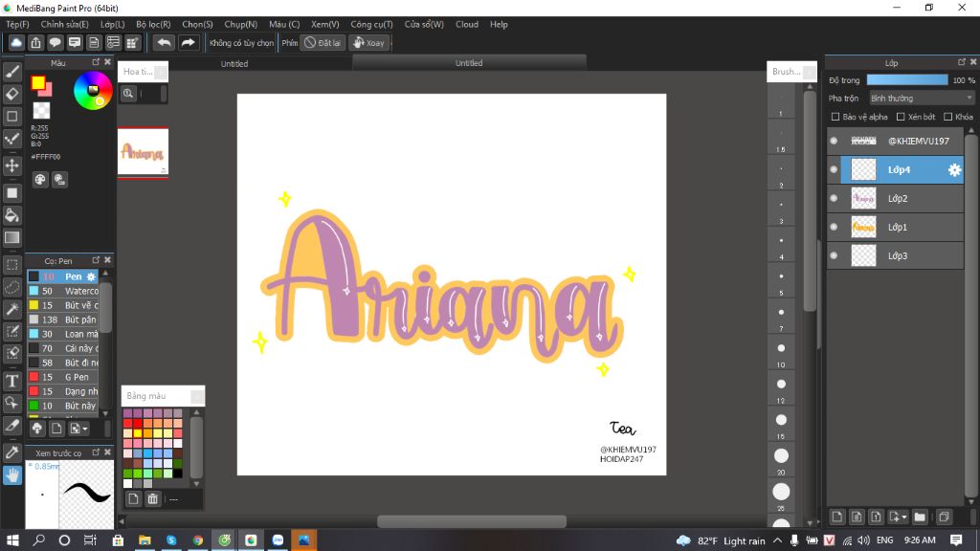Screen dimensions: 980x551
Task: Open Chrome from the taskbar
Action: pos(197,540)
